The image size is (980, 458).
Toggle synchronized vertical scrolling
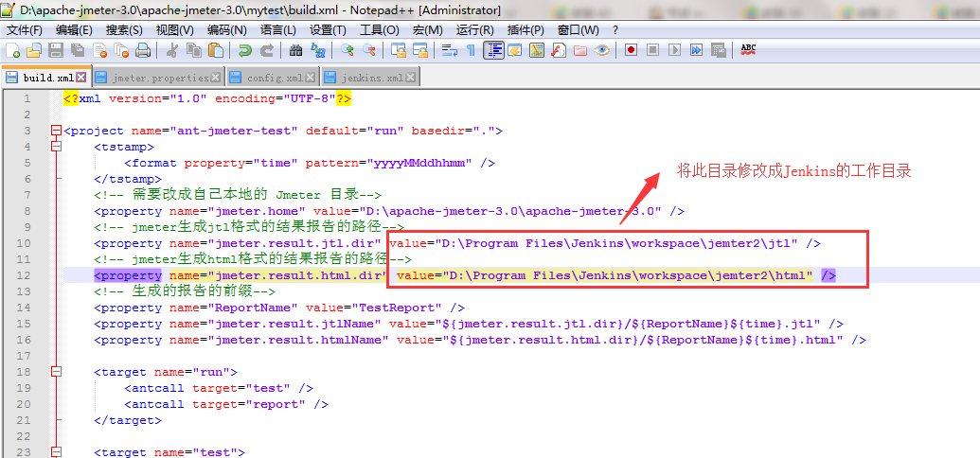tap(398, 50)
